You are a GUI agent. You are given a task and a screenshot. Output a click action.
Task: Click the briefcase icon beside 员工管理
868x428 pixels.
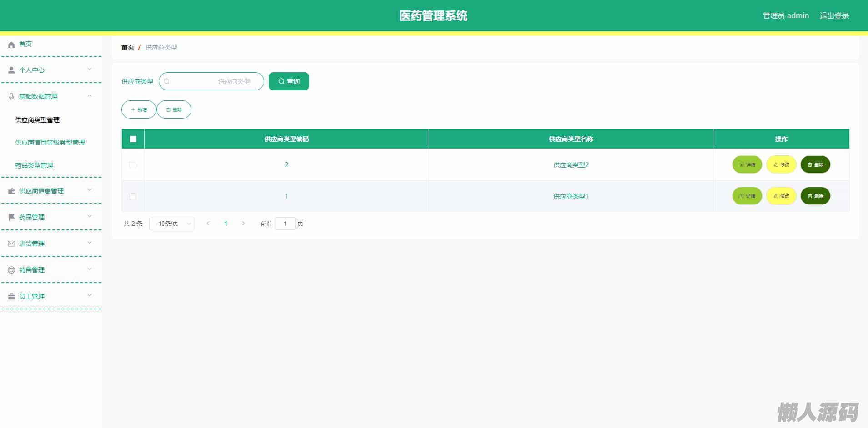point(11,296)
